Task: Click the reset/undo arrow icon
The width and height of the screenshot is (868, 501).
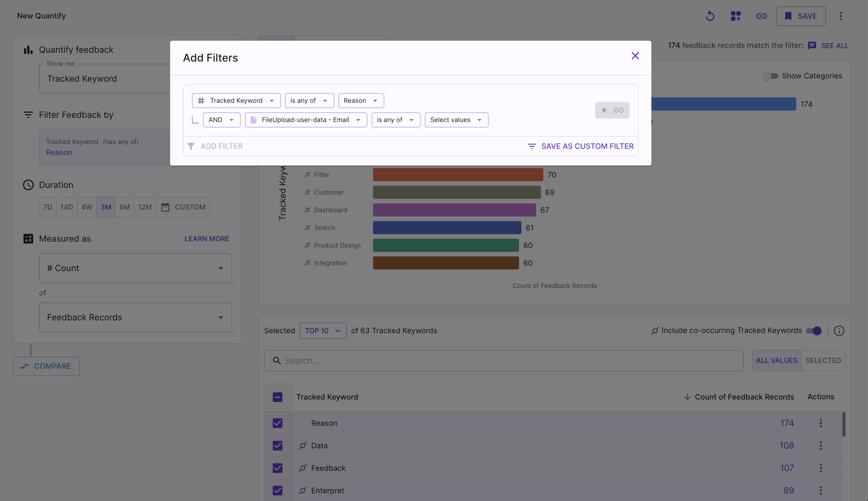Action: pos(710,16)
